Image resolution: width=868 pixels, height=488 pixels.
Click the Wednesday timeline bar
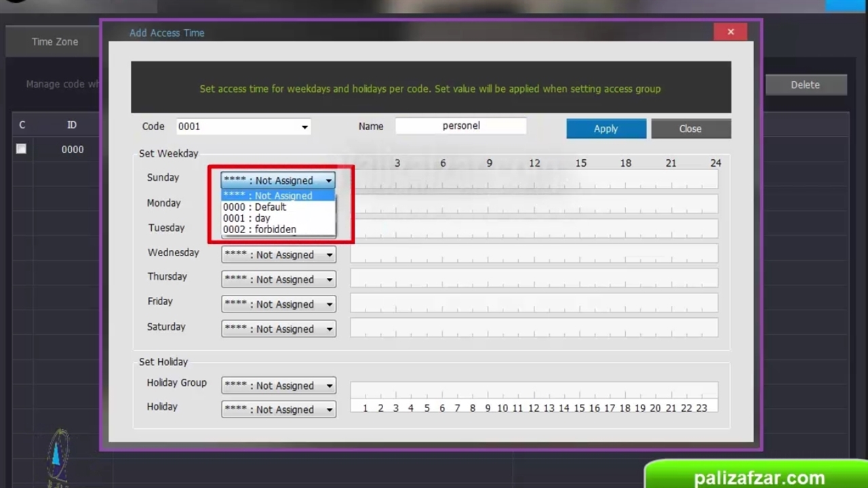(x=534, y=253)
